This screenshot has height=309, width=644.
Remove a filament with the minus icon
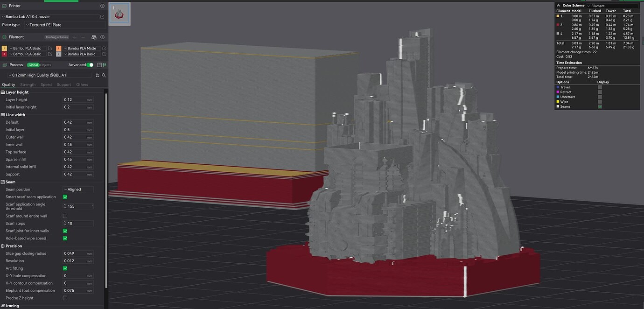tap(83, 37)
